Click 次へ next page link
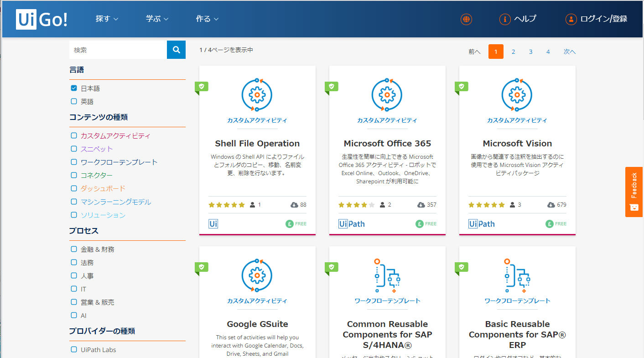Image resolution: width=644 pixels, height=358 pixels. 569,52
